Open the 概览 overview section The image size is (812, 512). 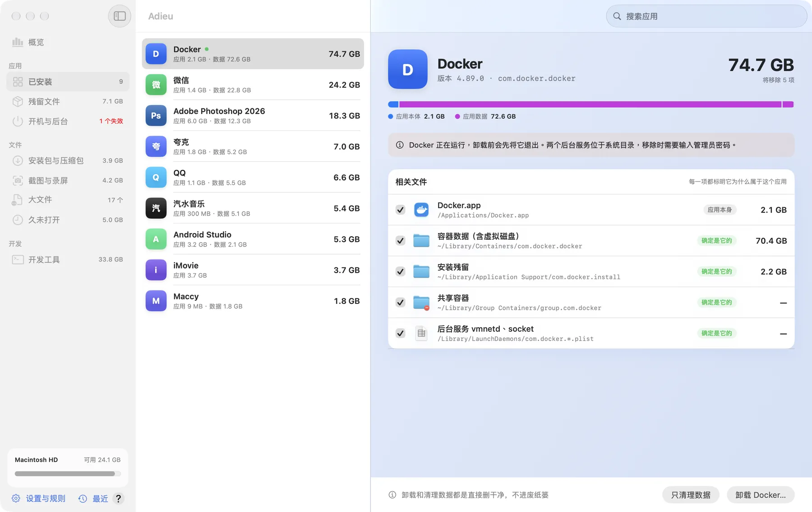pos(68,42)
